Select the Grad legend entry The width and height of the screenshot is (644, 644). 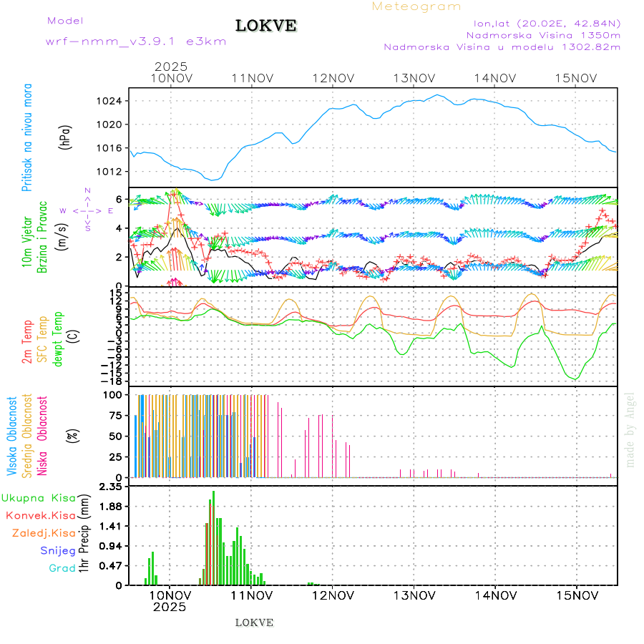click(x=62, y=568)
